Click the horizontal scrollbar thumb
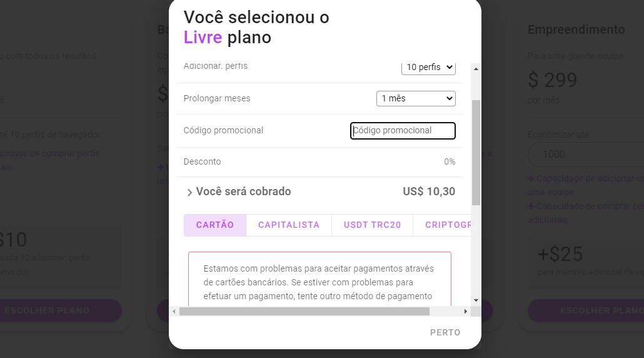 click(x=304, y=312)
